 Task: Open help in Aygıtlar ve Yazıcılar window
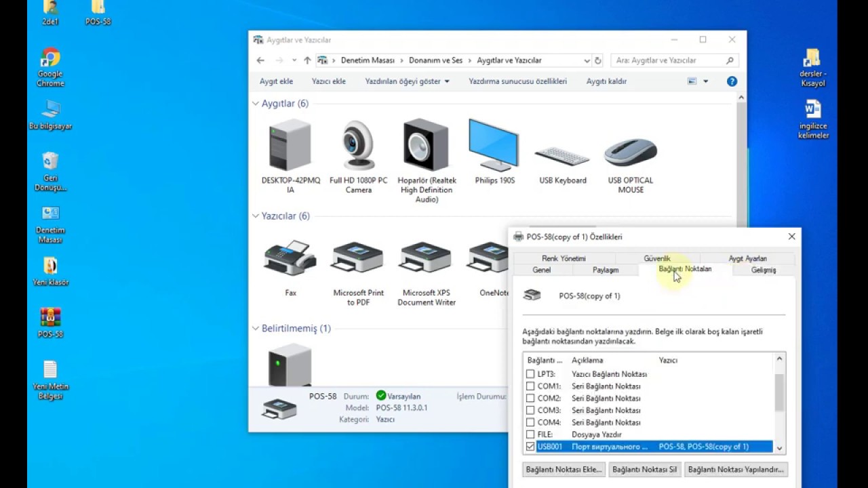pyautogui.click(x=732, y=81)
